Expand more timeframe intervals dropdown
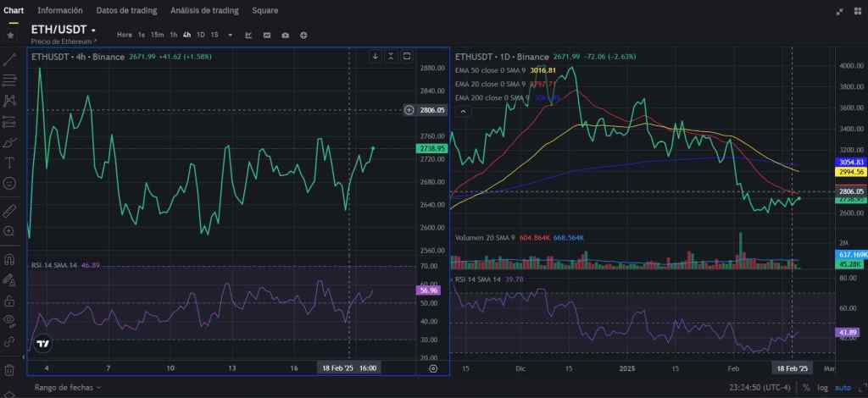 231,35
